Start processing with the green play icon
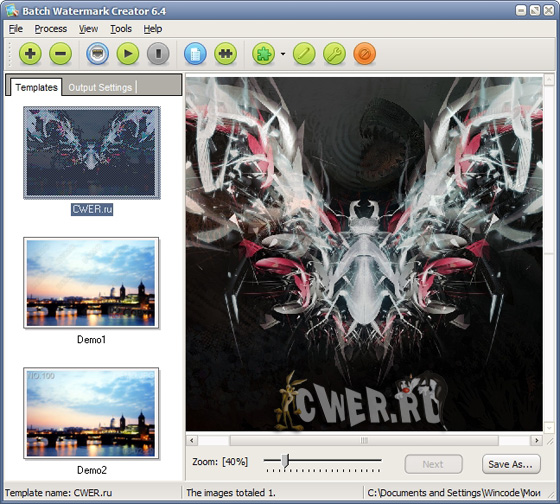 (x=128, y=54)
